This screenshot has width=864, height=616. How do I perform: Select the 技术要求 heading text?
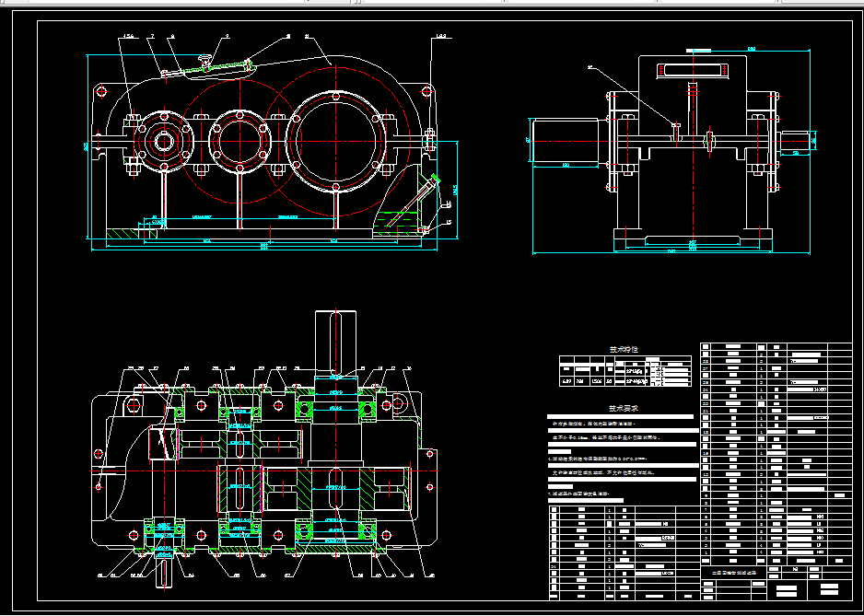[624, 409]
